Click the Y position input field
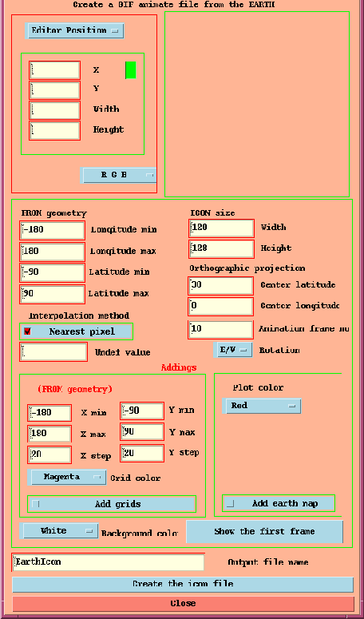Image resolution: width=364 pixels, height=619 pixels. [55, 90]
